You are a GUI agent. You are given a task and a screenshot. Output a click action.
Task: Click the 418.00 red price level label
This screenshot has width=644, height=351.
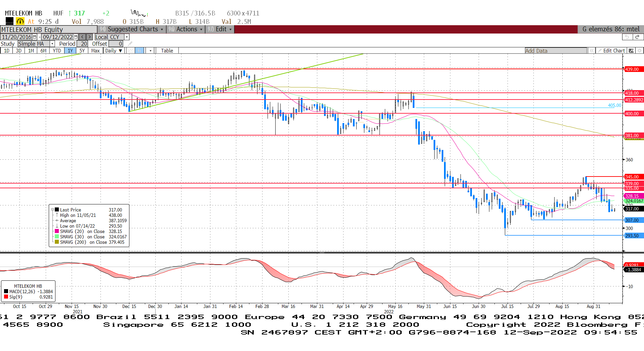point(634,93)
